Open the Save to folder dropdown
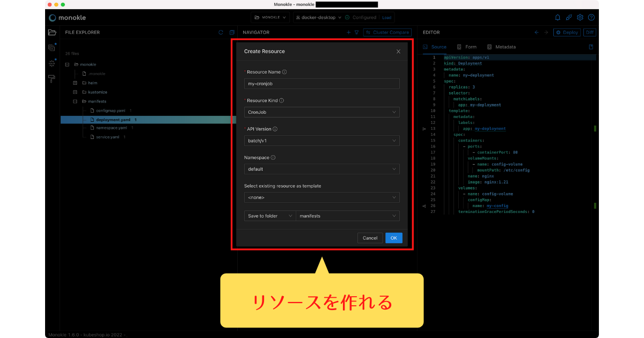 click(270, 216)
